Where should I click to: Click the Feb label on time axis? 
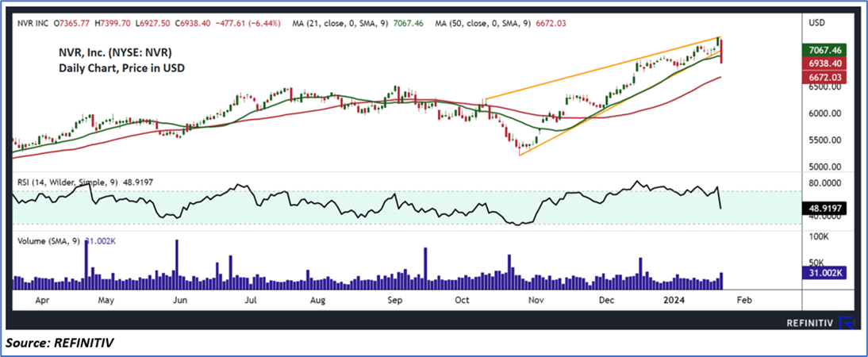pos(744,301)
